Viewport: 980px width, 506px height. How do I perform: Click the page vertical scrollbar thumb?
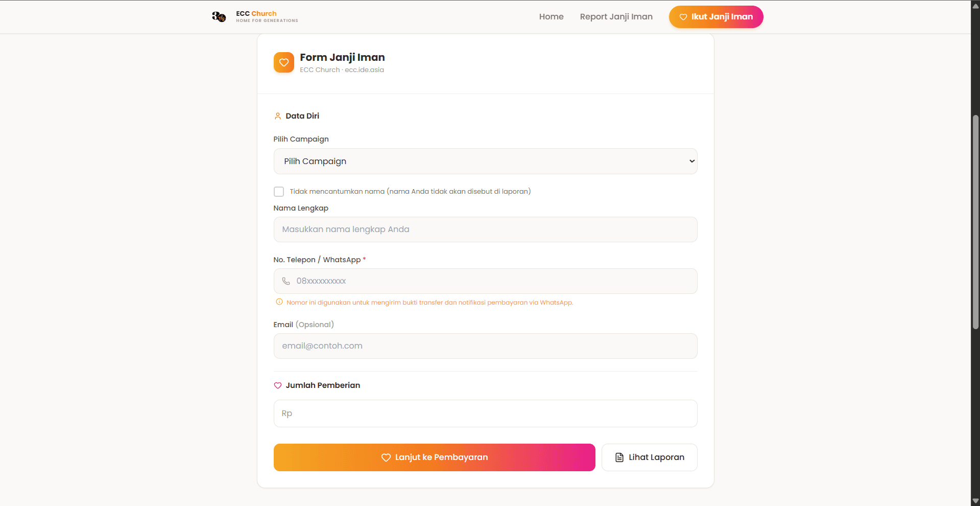coord(975,222)
